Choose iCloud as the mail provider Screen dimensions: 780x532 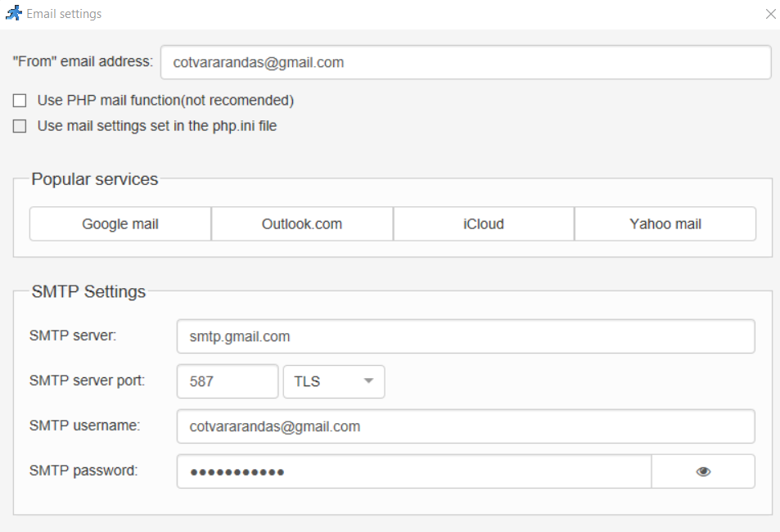[483, 223]
